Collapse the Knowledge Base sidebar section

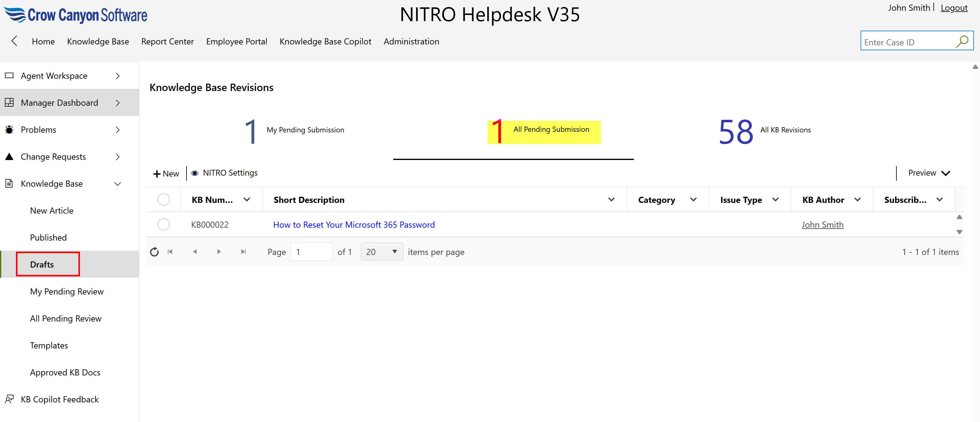click(118, 184)
